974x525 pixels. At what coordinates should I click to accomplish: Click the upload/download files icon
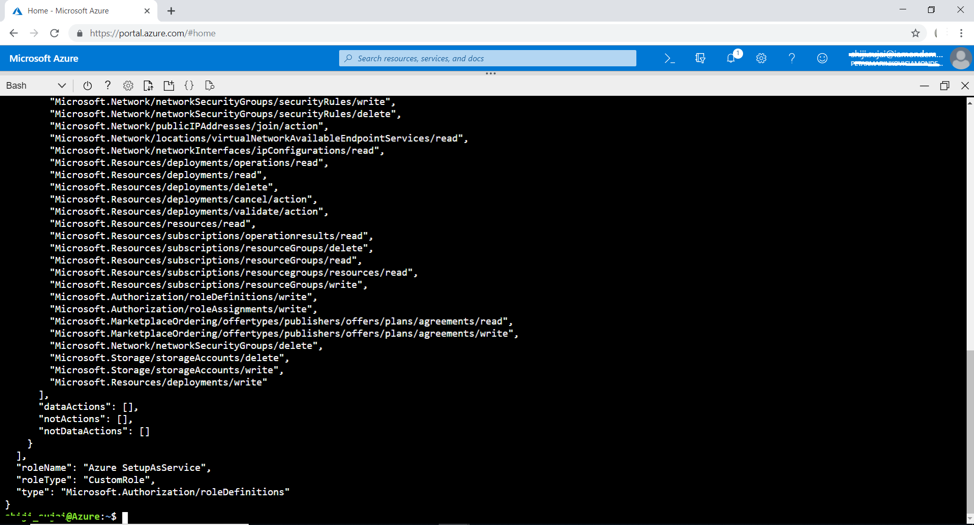148,86
